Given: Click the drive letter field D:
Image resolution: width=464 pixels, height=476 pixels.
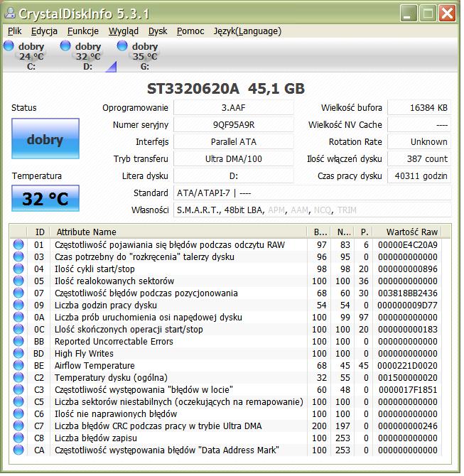Looking at the screenshot, I should 234,176.
